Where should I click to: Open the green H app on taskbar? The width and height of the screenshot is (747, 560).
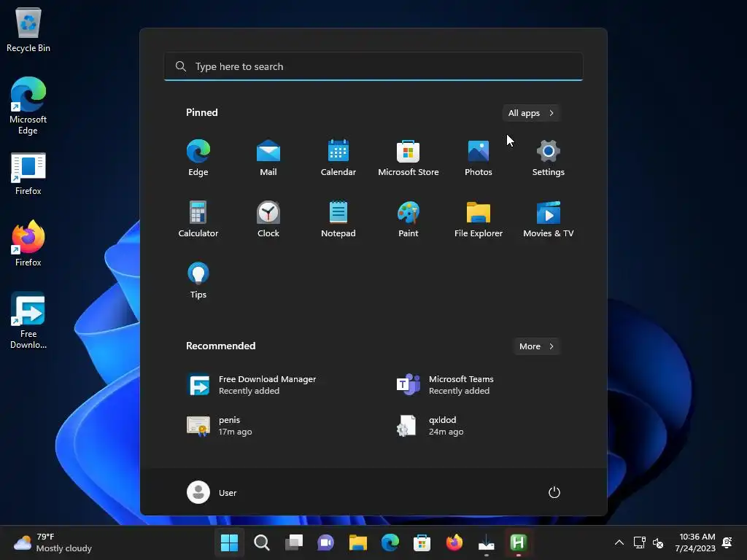[x=519, y=542]
